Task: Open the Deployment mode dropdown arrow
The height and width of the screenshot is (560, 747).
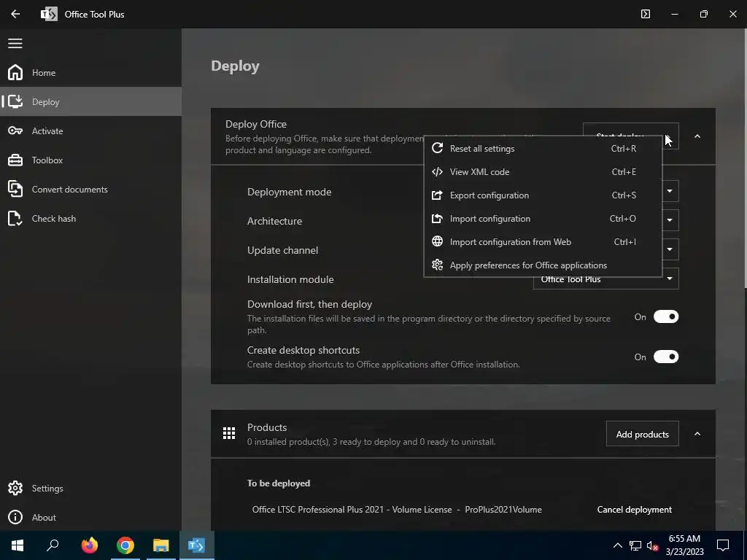Action: (670, 191)
